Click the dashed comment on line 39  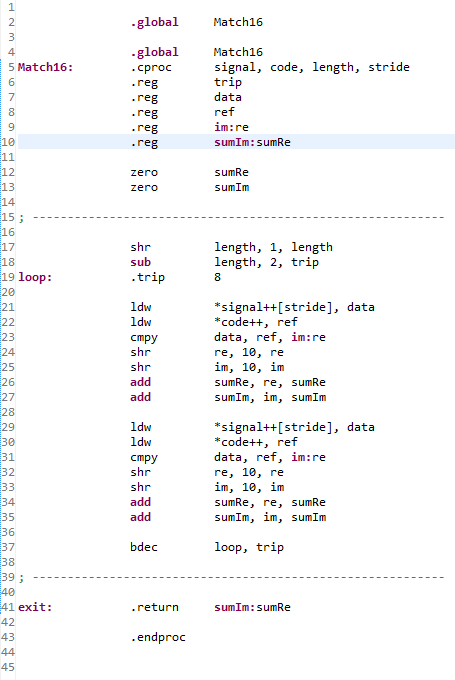click(x=231, y=578)
